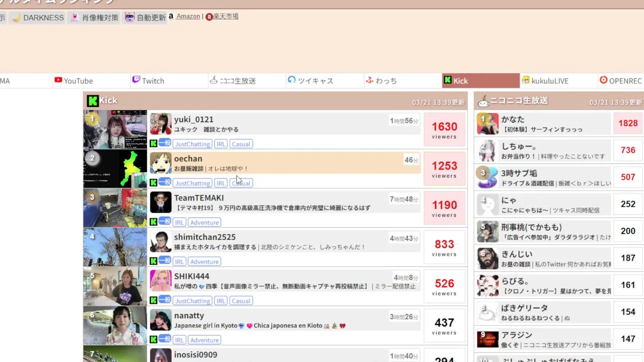Screen dimensions: 644x362
Task: Click IRL tag on oechan row
Action: [221, 183]
